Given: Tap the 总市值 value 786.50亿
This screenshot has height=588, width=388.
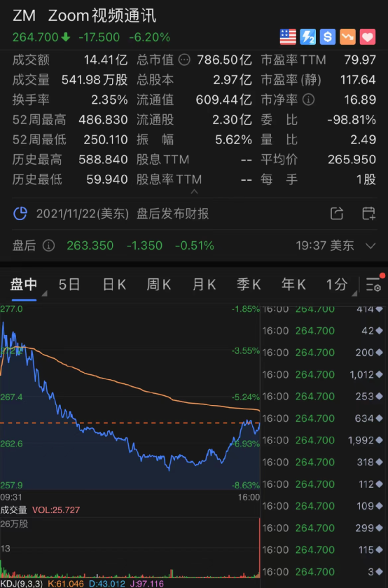Looking at the screenshot, I should pos(224,60).
